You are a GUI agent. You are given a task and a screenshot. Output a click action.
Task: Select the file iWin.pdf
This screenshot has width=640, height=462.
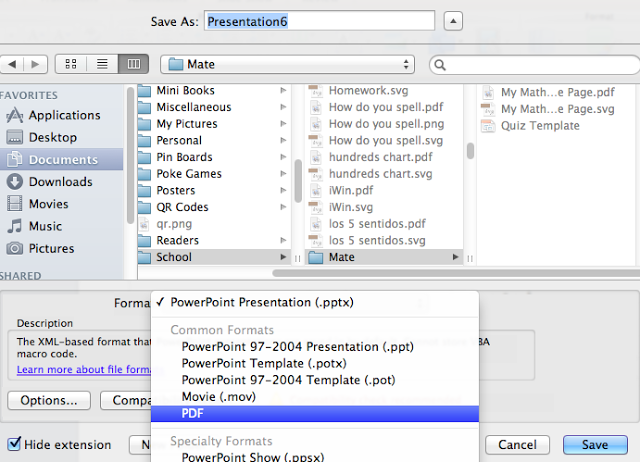(384, 191)
